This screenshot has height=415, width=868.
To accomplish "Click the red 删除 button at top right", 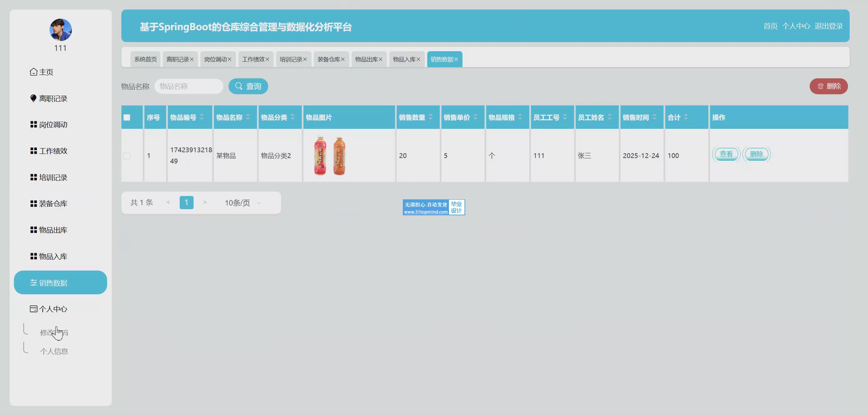I will 828,86.
